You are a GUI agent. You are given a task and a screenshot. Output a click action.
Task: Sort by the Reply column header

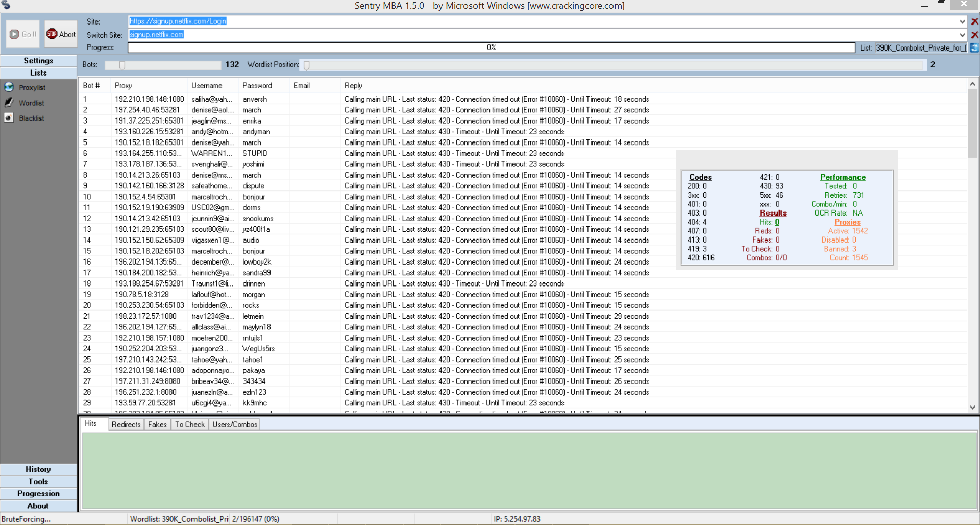pos(653,86)
